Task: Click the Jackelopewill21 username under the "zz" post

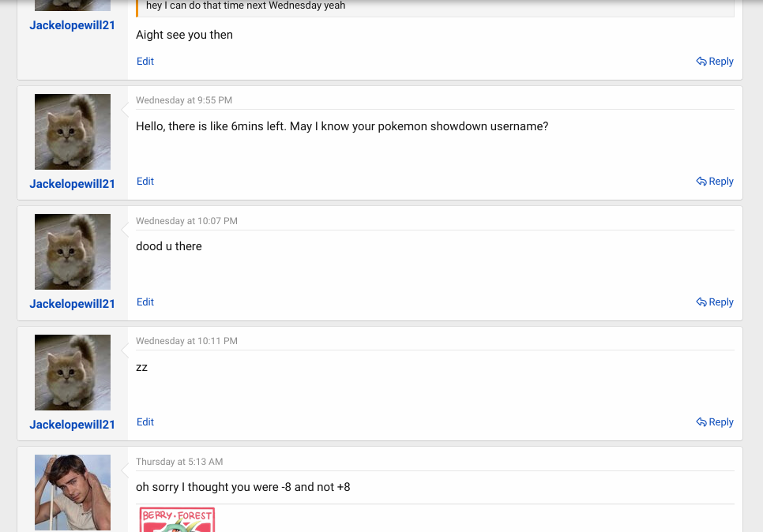Action: 72,424
